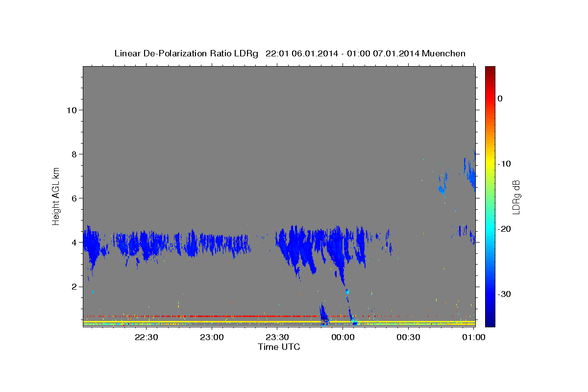Click the colorbar value 0
The image size is (588, 392).
pos(500,98)
